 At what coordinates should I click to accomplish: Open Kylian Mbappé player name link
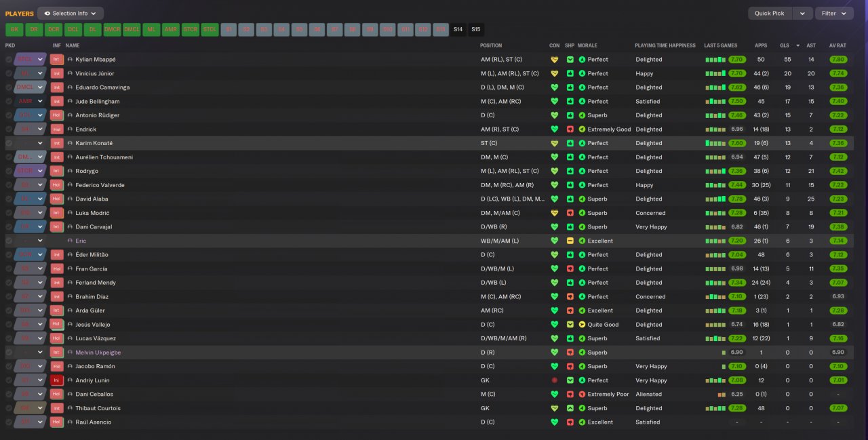click(x=96, y=60)
